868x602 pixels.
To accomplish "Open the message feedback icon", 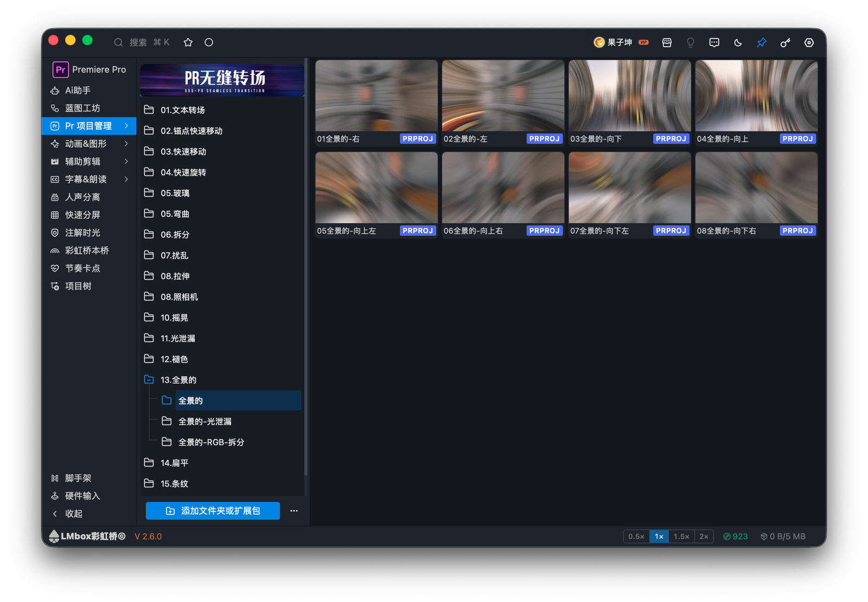I will [714, 42].
